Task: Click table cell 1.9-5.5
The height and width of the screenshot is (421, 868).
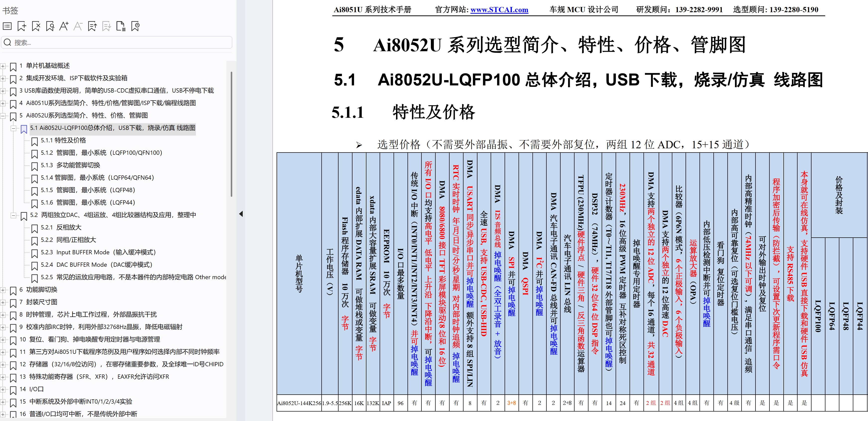Action: click(x=330, y=403)
